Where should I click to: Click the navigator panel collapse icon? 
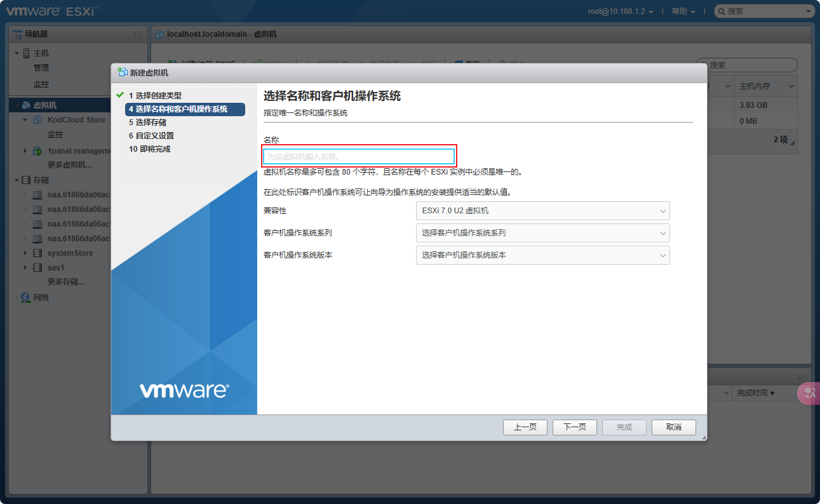137,34
